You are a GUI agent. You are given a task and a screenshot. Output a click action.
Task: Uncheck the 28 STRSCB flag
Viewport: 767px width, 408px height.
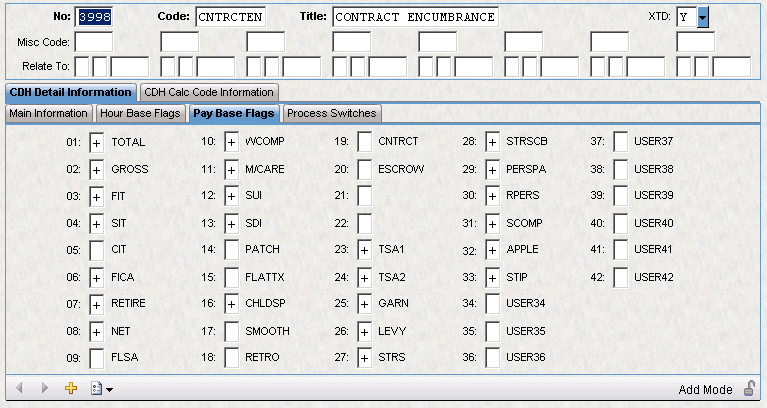(x=493, y=143)
